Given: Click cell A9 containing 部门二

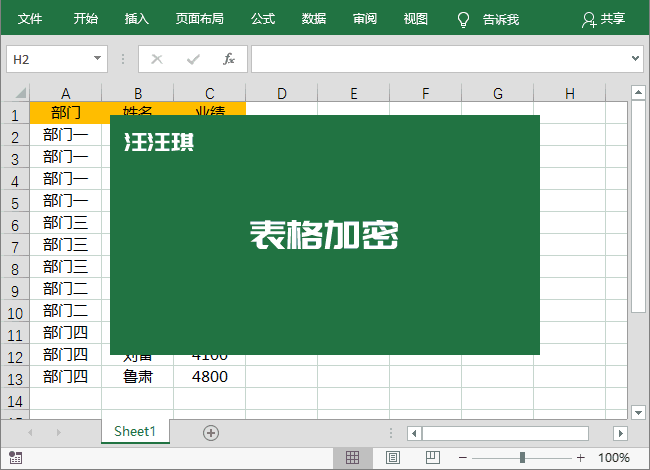Looking at the screenshot, I should 65,289.
